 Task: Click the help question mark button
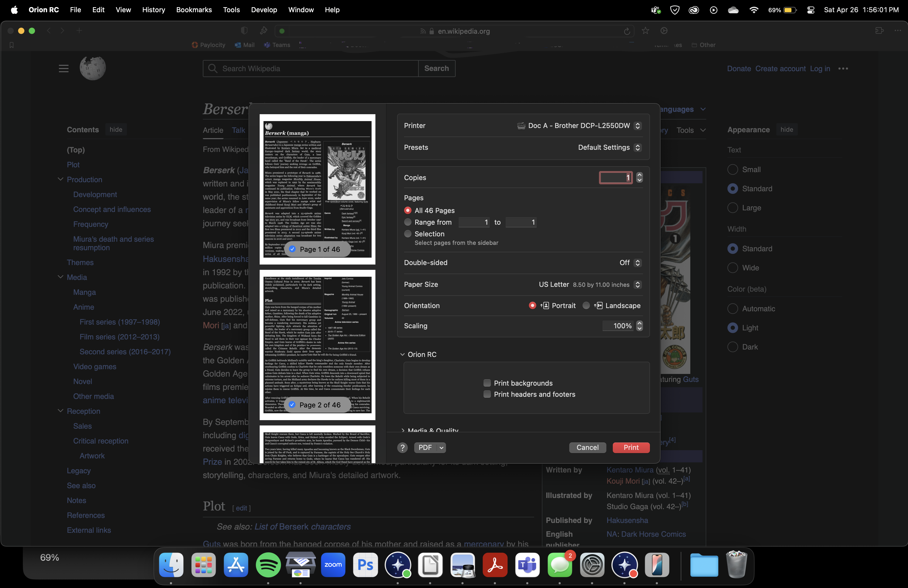pos(402,448)
